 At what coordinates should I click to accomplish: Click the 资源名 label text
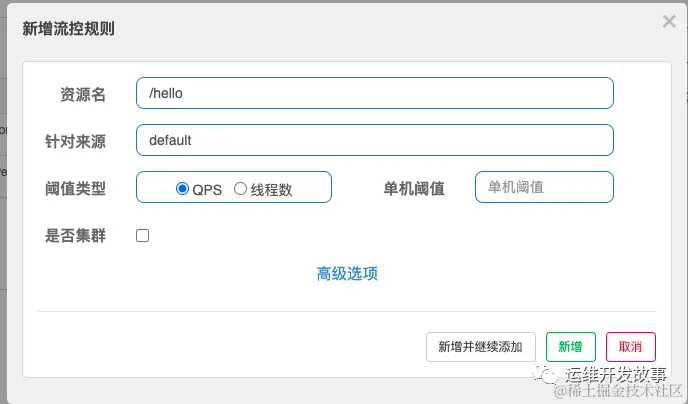[83, 94]
